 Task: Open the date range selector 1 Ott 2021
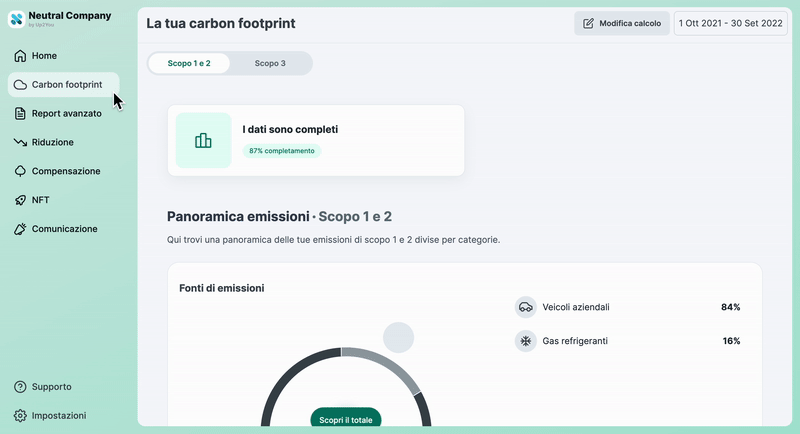tap(731, 23)
